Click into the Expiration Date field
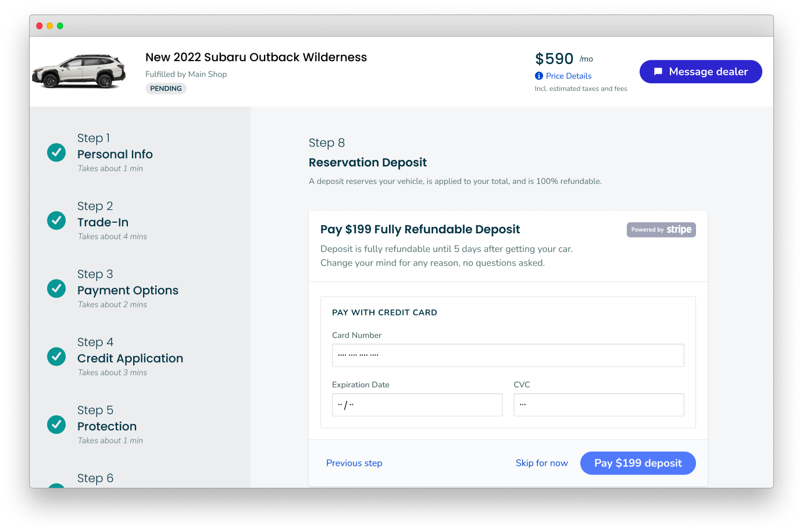Image resolution: width=803 pixels, height=532 pixels. point(417,405)
